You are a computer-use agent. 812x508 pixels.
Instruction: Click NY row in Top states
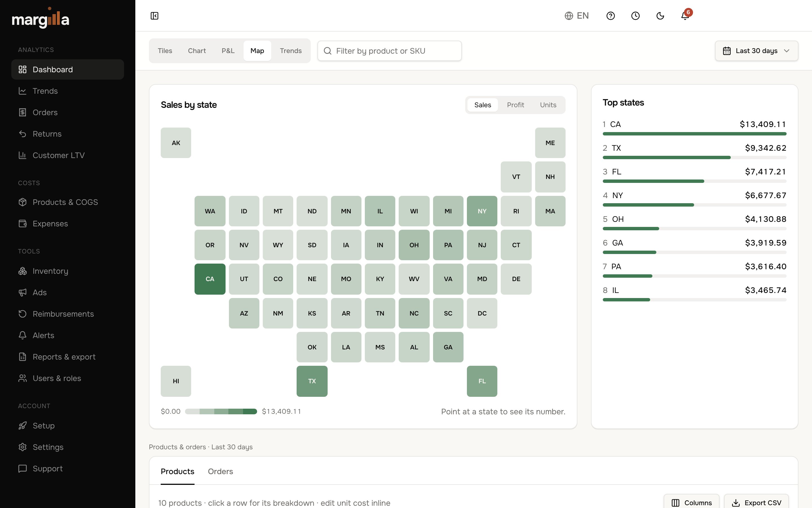pyautogui.click(x=694, y=199)
